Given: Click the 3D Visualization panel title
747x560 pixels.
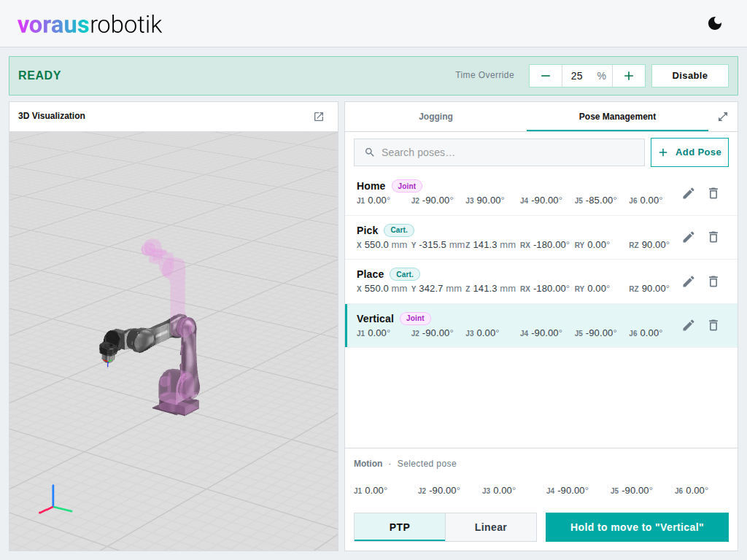Looking at the screenshot, I should pos(52,116).
